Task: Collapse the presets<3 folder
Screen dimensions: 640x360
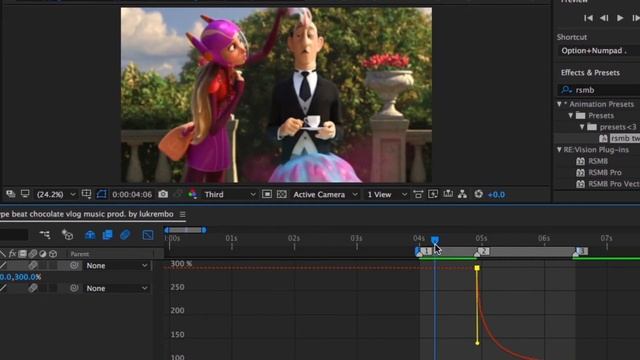Action: point(582,127)
